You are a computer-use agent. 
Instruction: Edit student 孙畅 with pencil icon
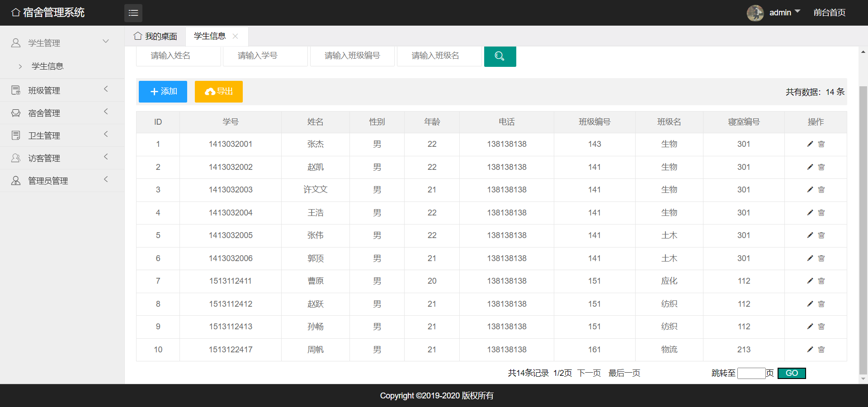pyautogui.click(x=810, y=327)
